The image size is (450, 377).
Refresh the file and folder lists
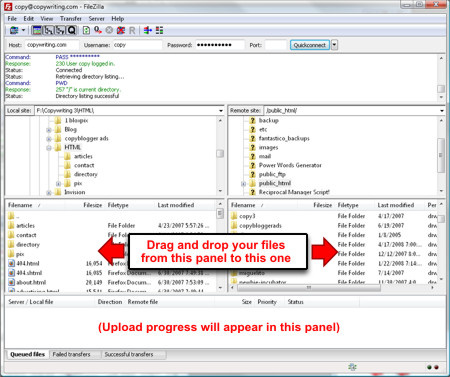tap(86, 31)
